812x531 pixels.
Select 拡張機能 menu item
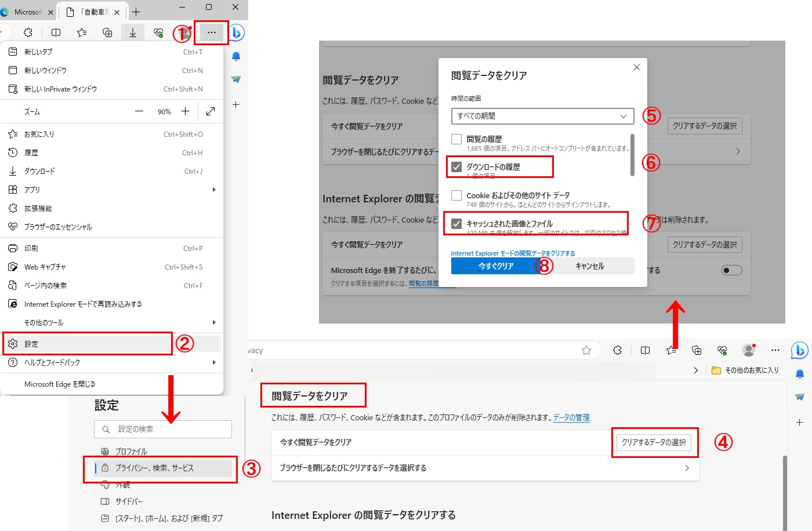click(112, 208)
